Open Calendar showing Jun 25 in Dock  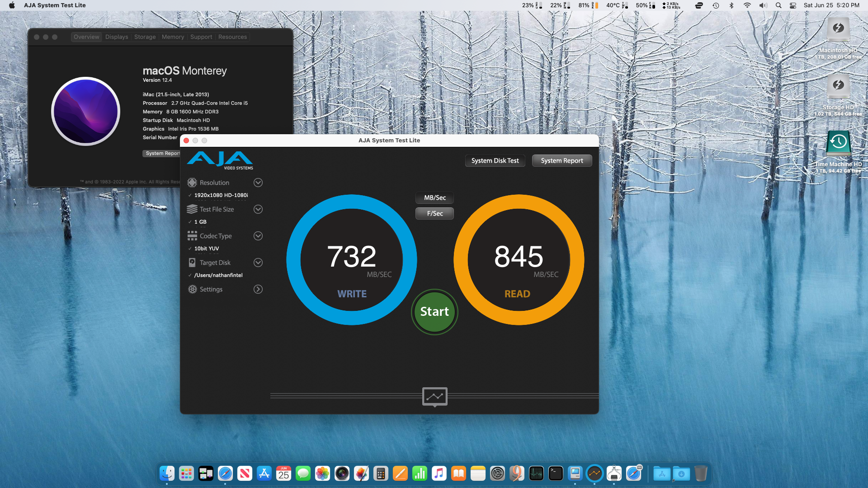tap(283, 474)
